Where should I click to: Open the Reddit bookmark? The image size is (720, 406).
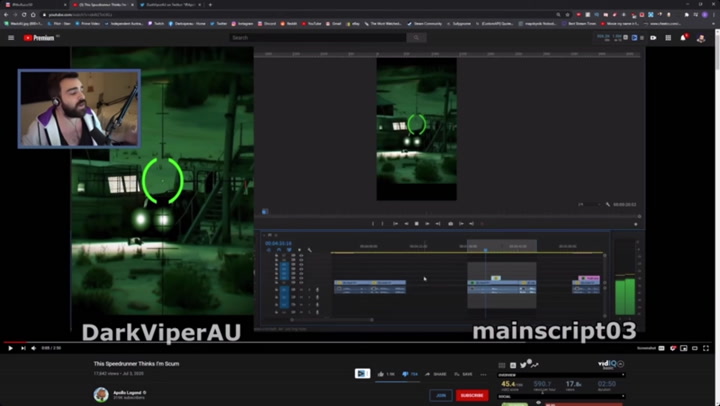(289, 23)
